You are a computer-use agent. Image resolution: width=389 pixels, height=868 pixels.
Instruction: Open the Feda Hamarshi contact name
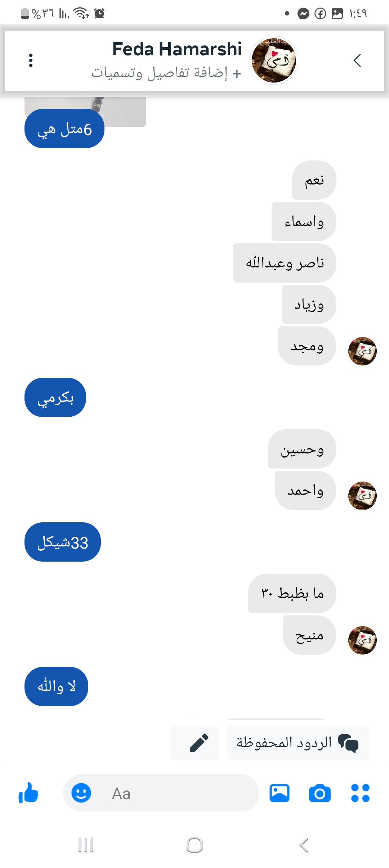[177, 49]
